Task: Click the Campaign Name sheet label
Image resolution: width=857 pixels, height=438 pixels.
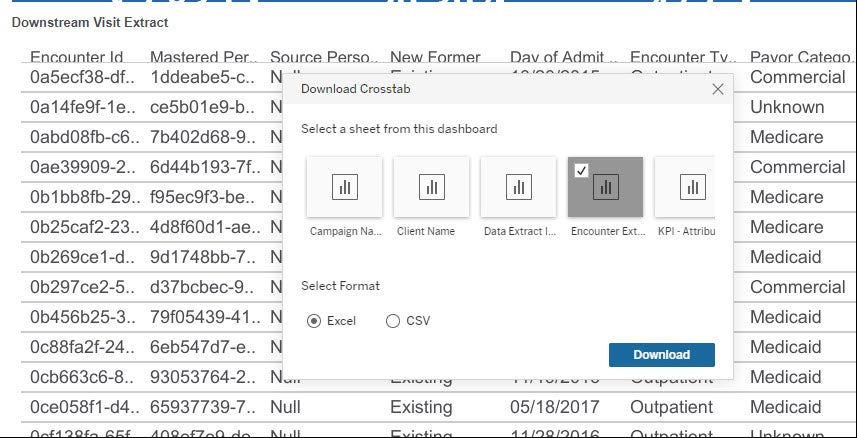Action: point(345,231)
